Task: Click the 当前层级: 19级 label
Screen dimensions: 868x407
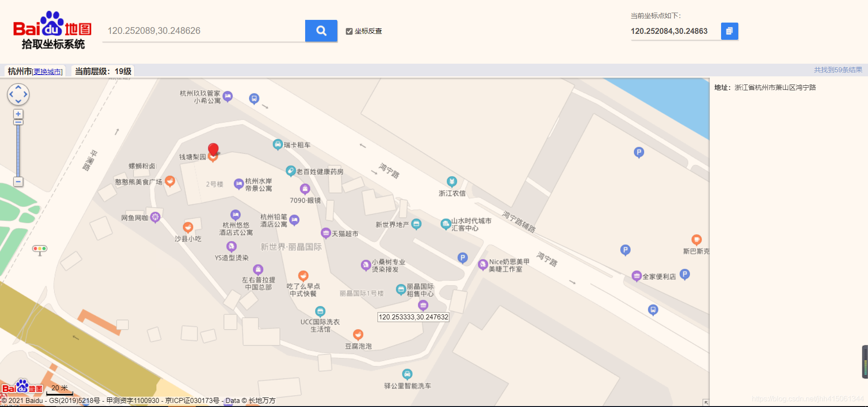Action: [x=103, y=71]
